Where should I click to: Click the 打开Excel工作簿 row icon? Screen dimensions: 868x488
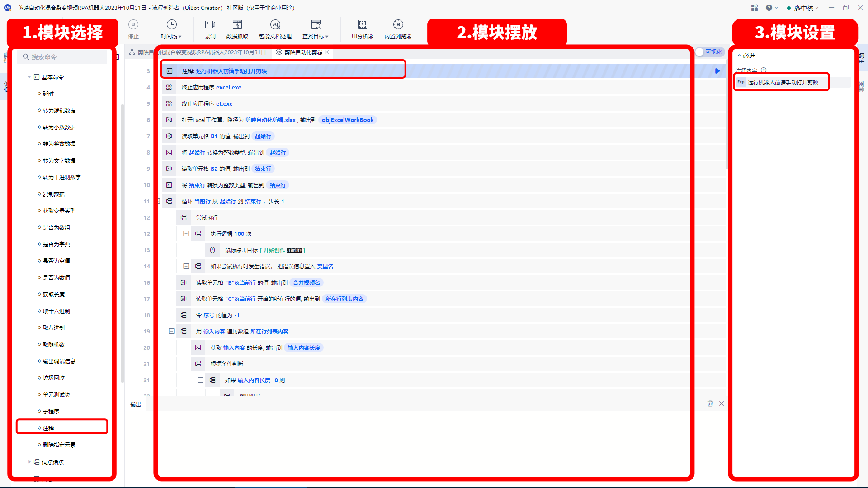(x=169, y=120)
